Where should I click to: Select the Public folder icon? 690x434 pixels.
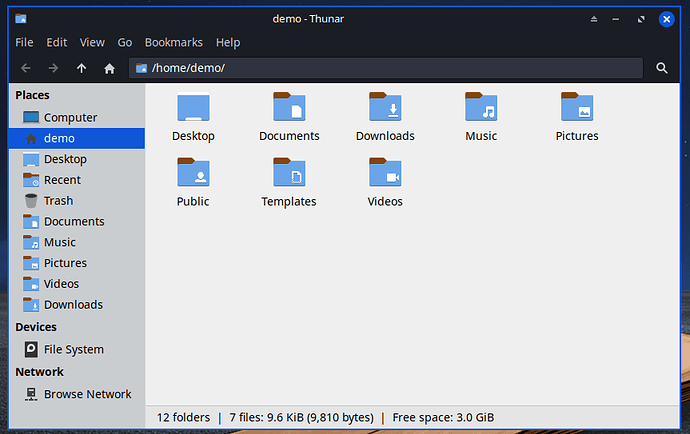tap(193, 173)
